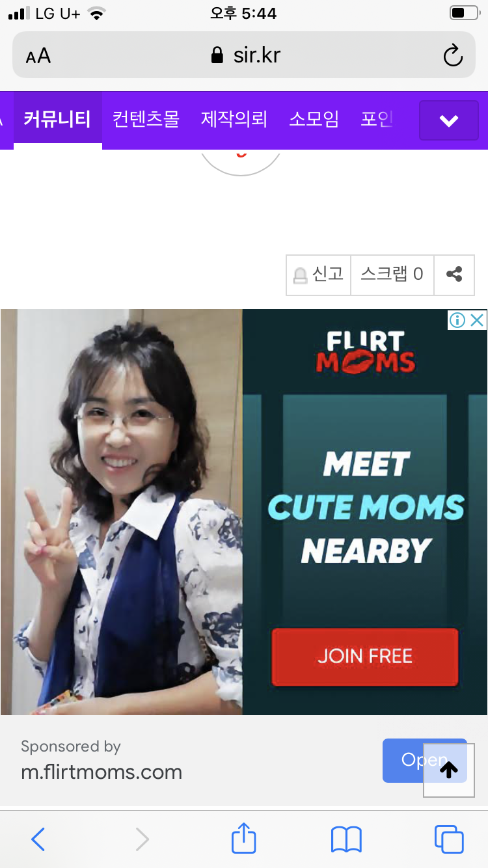The image size is (488, 868).
Task: Tap the Safari reload page icon
Action: (453, 55)
